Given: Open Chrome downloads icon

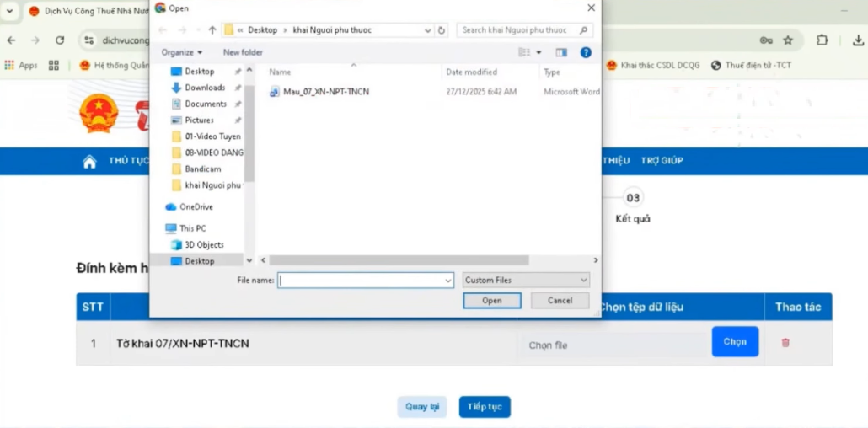Looking at the screenshot, I should pos(858,40).
